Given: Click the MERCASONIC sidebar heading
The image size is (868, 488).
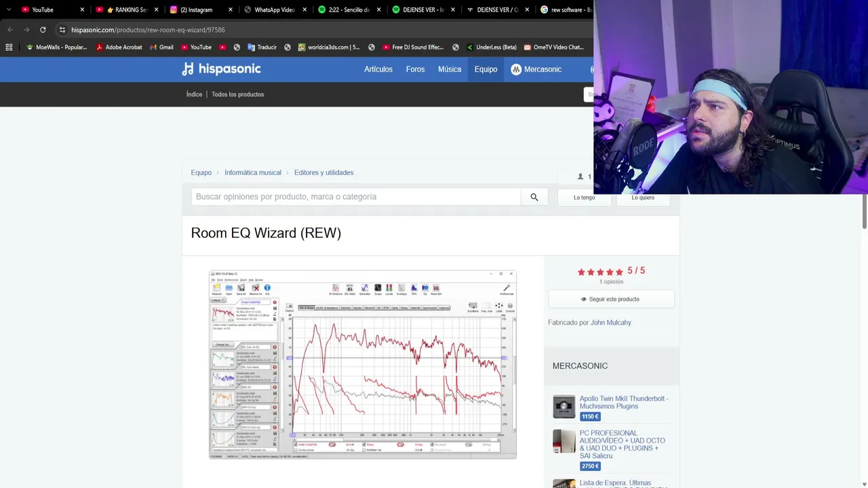Looking at the screenshot, I should [580, 366].
